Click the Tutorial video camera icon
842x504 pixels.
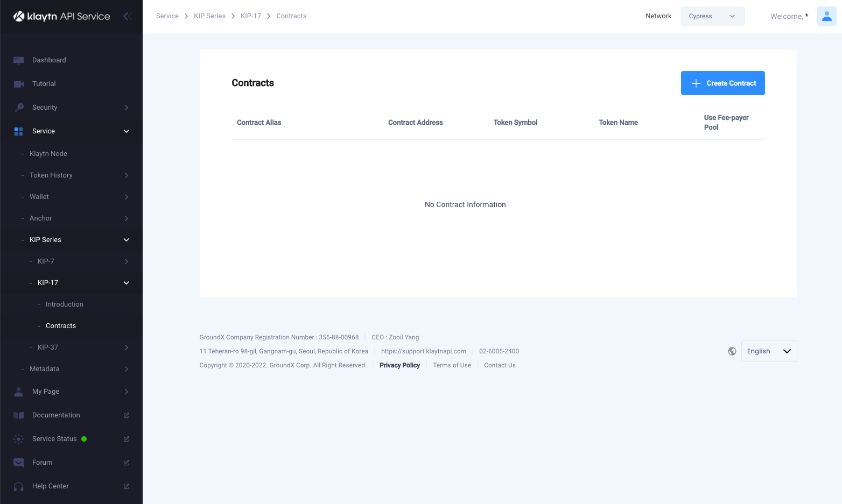(x=19, y=84)
